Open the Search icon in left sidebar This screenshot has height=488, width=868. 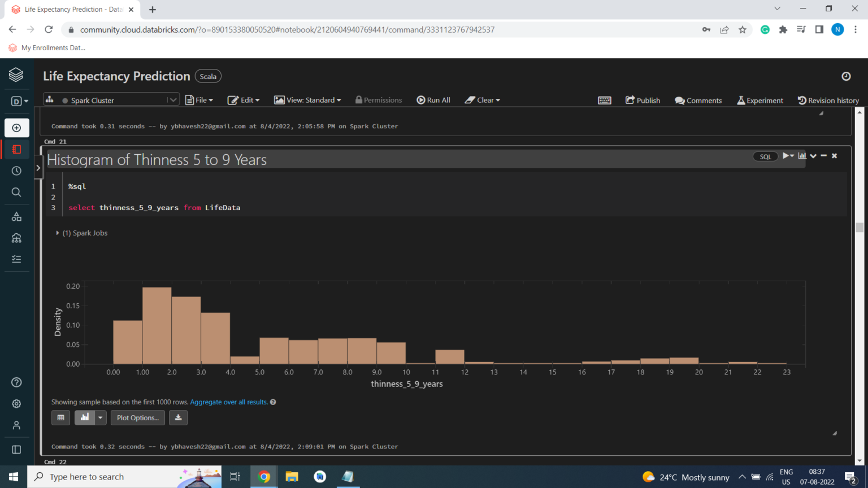tap(16, 192)
